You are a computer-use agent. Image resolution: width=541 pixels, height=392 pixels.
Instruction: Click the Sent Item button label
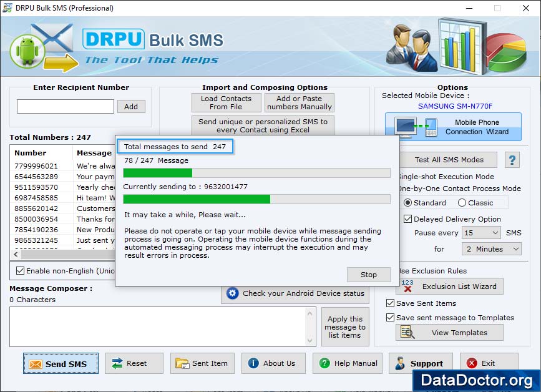click(210, 363)
